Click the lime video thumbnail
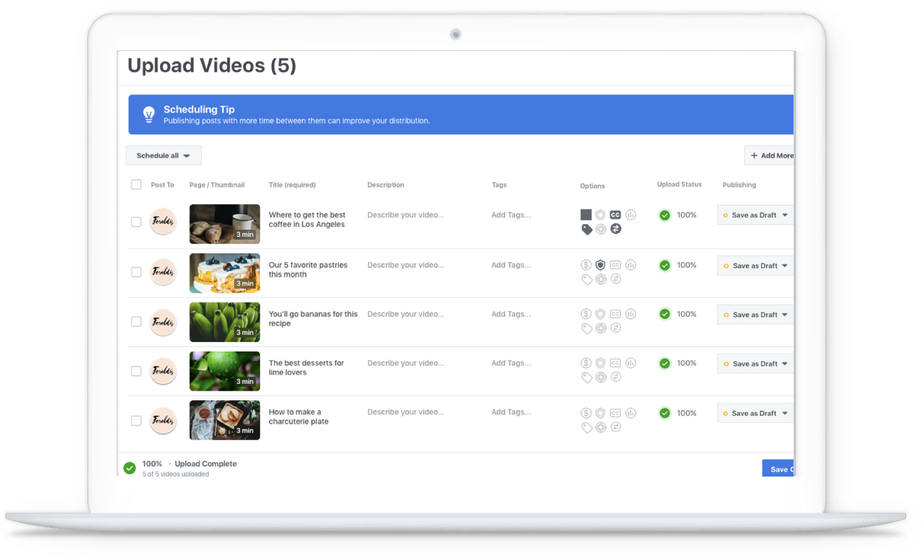This screenshot has width=924, height=560. point(224,371)
